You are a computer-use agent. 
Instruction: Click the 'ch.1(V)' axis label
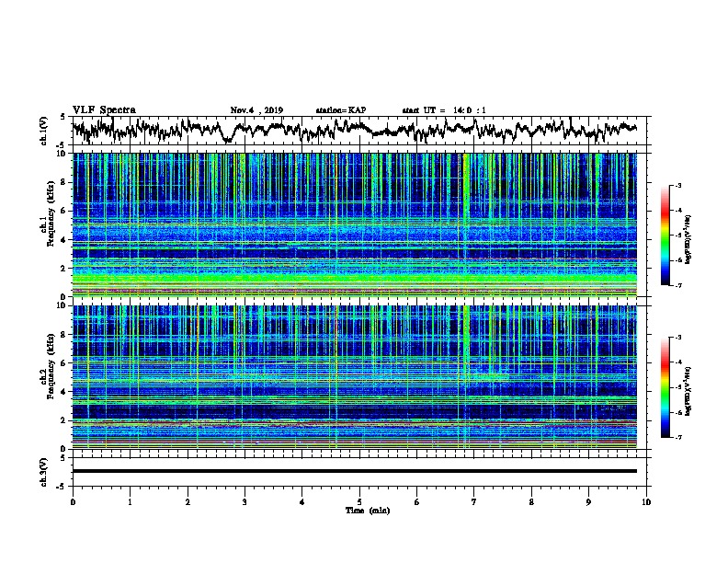click(44, 131)
